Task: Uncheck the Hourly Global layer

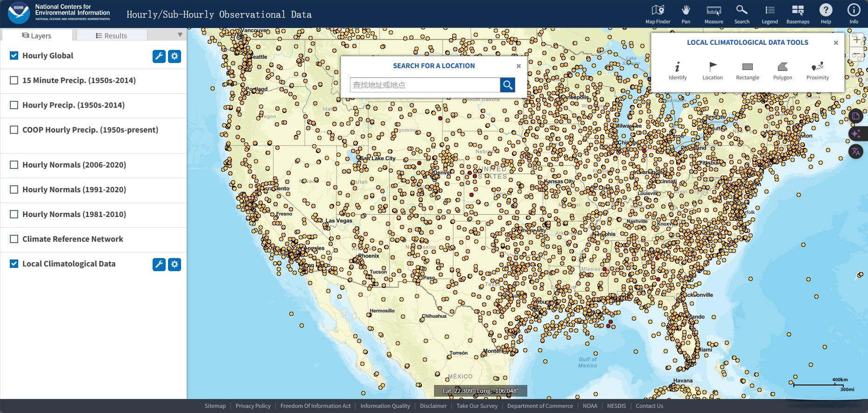Action: pos(14,56)
